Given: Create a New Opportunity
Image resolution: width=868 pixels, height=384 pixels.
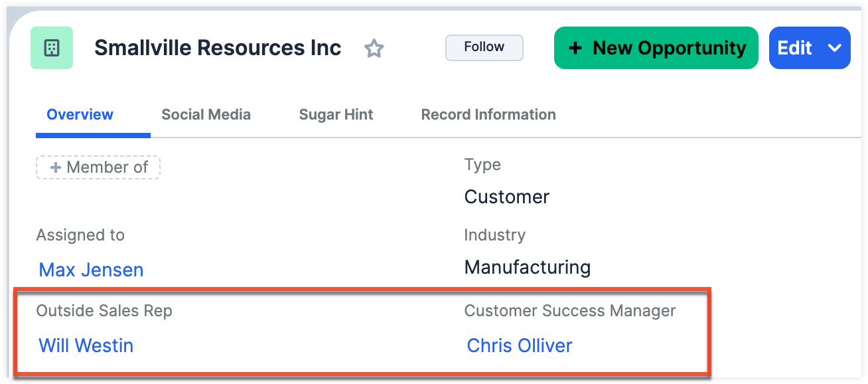Looking at the screenshot, I should (x=656, y=48).
